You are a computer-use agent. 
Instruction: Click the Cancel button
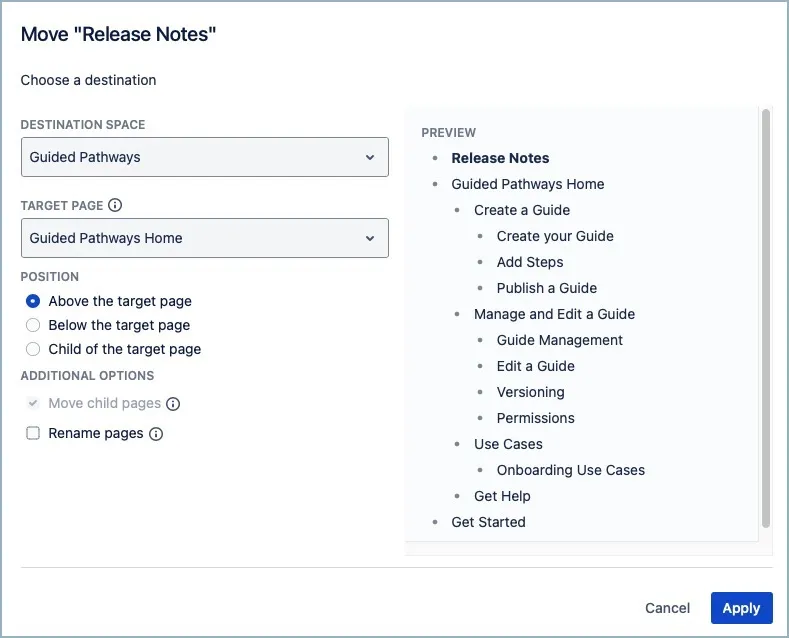[667, 608]
